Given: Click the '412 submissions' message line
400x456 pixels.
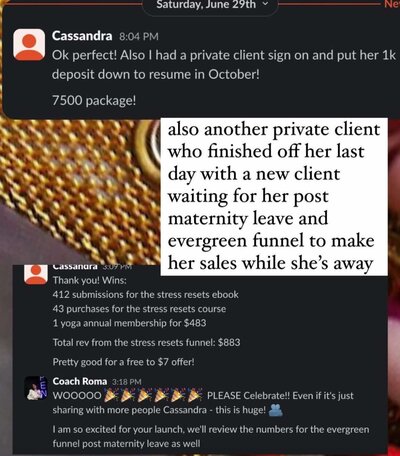Looking at the screenshot, I should pos(146,295).
